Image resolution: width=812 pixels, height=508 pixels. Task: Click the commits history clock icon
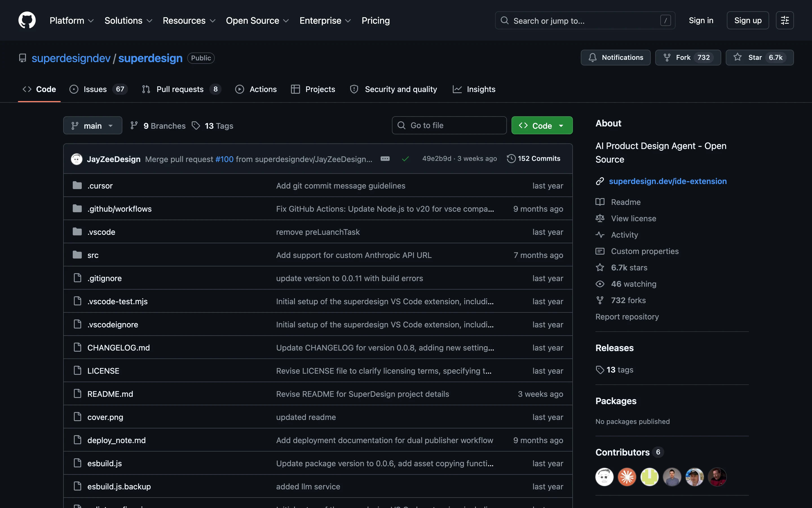tap(511, 159)
